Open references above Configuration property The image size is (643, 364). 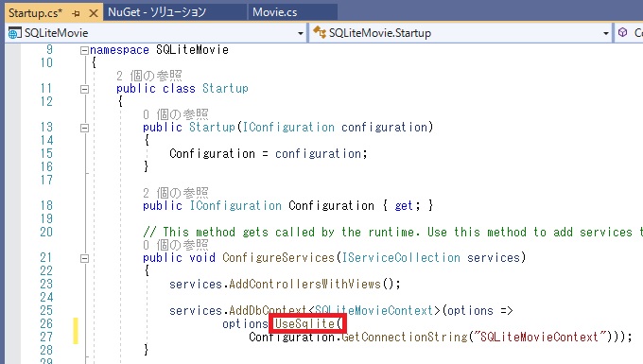176,193
